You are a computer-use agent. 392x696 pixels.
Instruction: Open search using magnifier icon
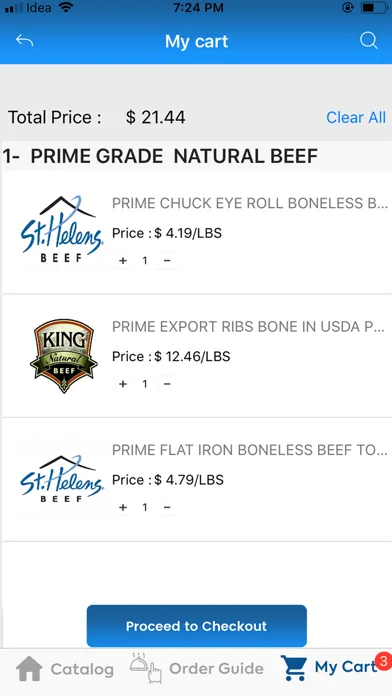coord(368,41)
